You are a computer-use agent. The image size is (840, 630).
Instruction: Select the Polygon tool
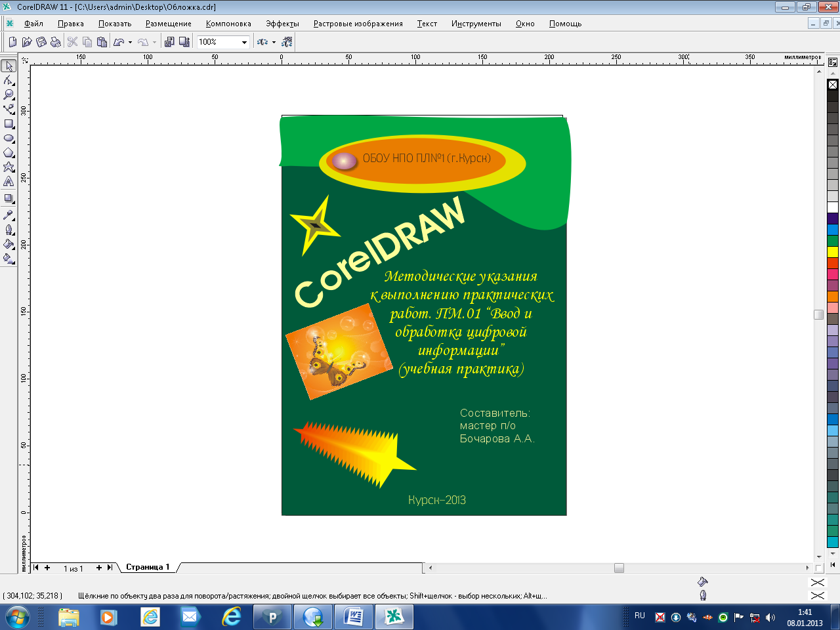[x=9, y=152]
